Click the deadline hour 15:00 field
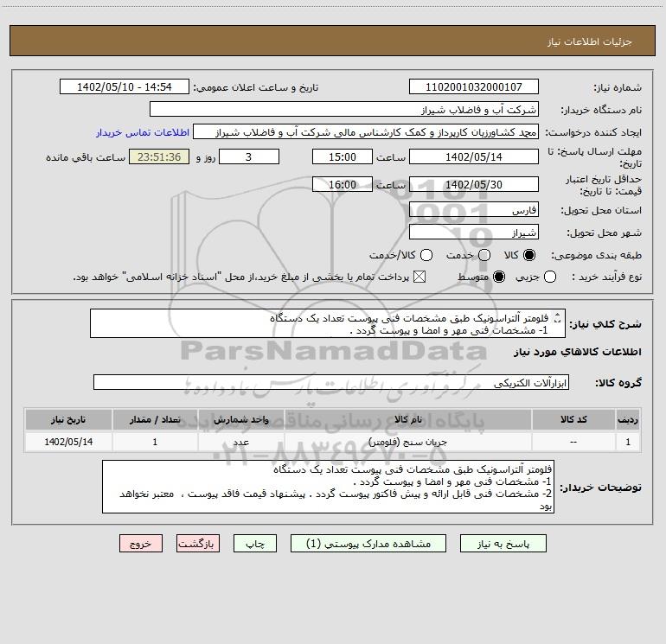This screenshot has width=666, height=644. (343, 156)
